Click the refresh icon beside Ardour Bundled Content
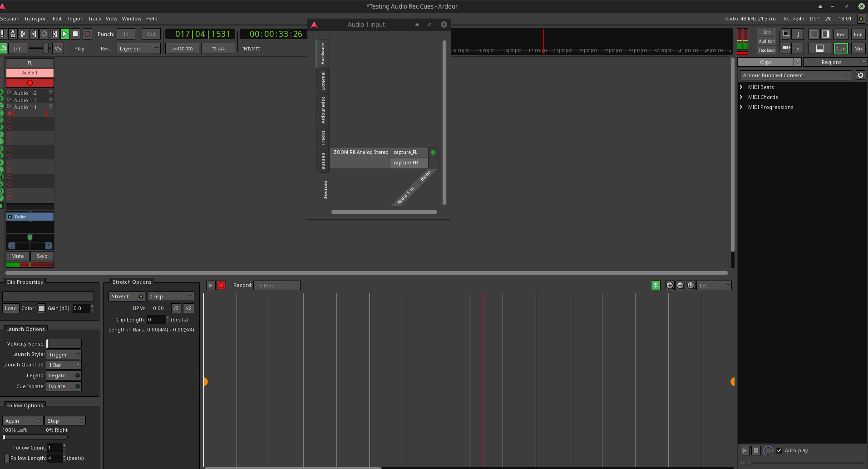Viewport: 868px width, 469px height. pos(860,75)
